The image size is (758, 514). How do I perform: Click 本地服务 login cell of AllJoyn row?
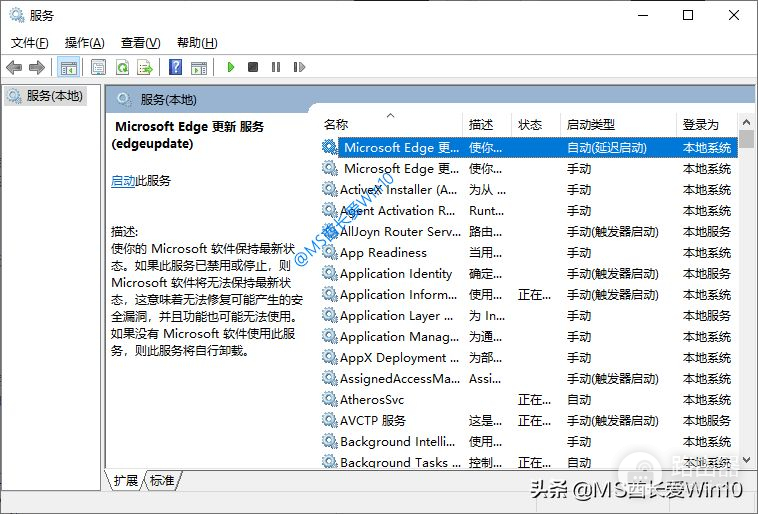(706, 232)
